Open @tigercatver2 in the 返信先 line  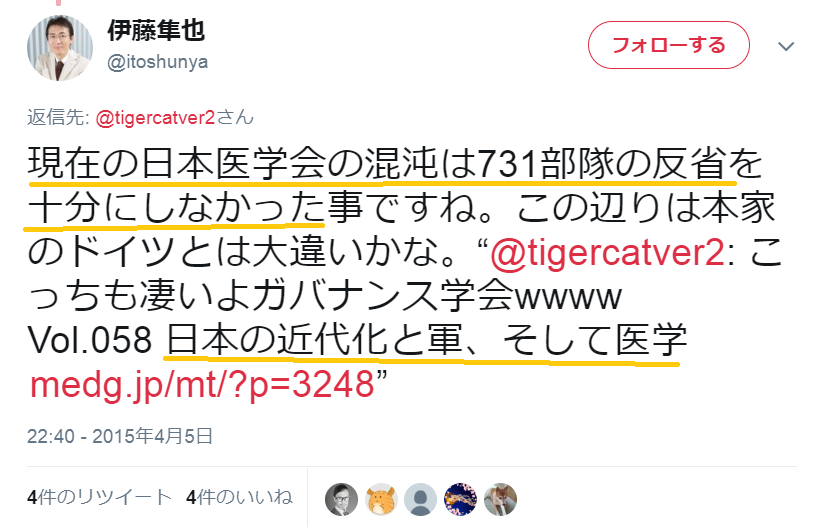pos(155,118)
